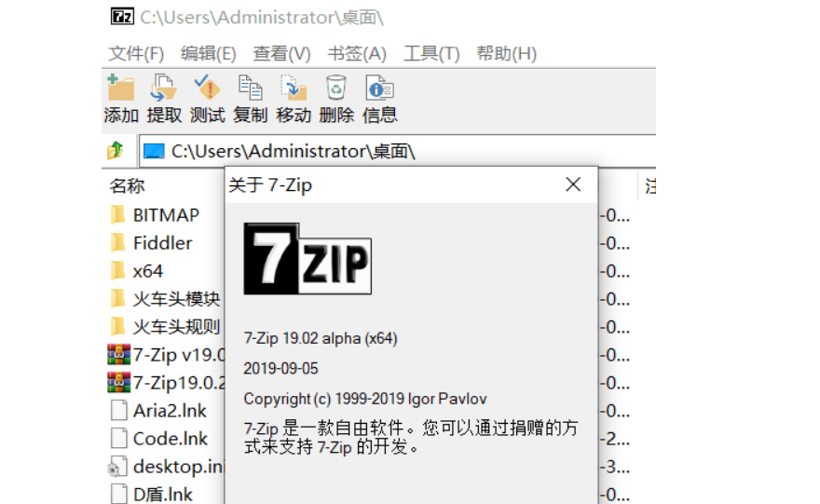This screenshot has height=504, width=820.
Task: Select D盾.lnk file name
Action: tap(163, 495)
